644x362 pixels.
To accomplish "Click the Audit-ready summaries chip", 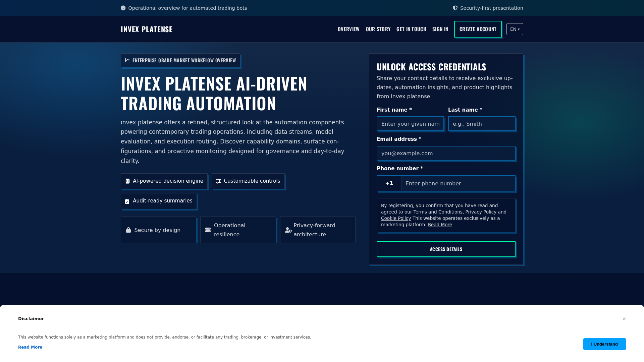I will pyautogui.click(x=159, y=201).
